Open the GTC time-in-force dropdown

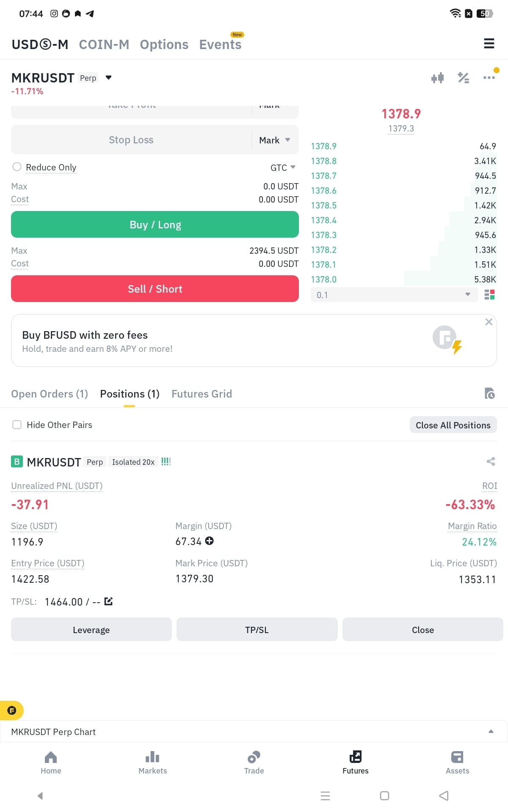pyautogui.click(x=283, y=167)
